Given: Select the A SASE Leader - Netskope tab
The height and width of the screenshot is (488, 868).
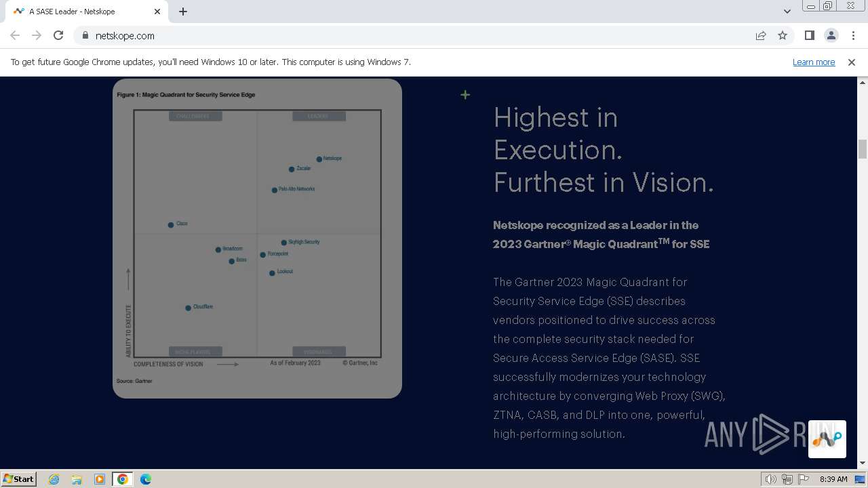Looking at the screenshot, I should click(88, 12).
